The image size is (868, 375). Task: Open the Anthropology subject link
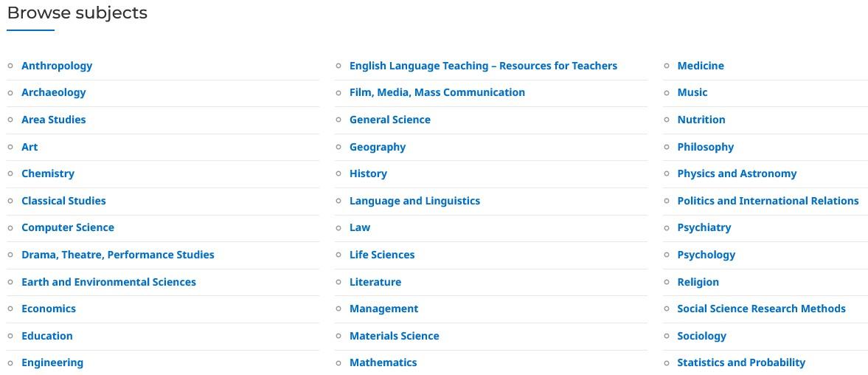[x=57, y=66]
